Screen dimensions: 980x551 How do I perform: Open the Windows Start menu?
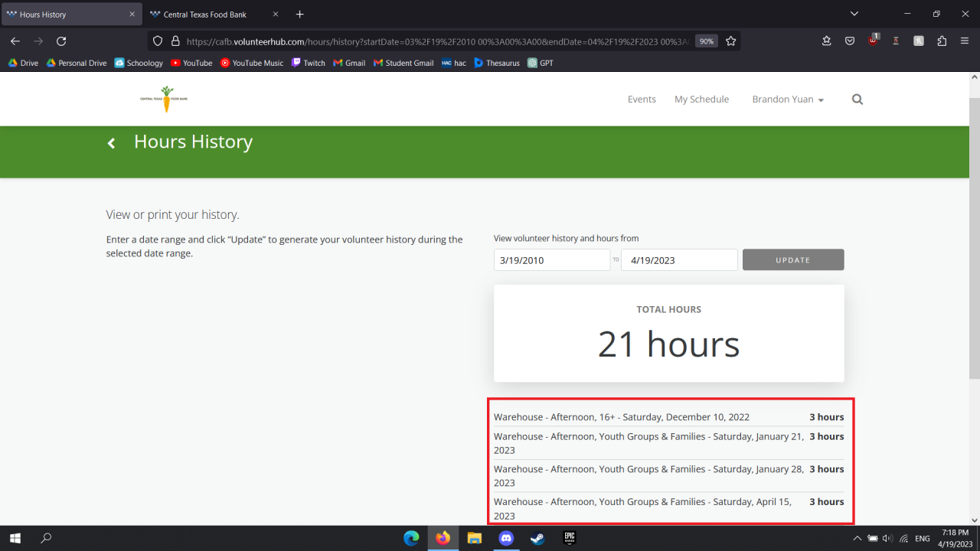[15, 538]
